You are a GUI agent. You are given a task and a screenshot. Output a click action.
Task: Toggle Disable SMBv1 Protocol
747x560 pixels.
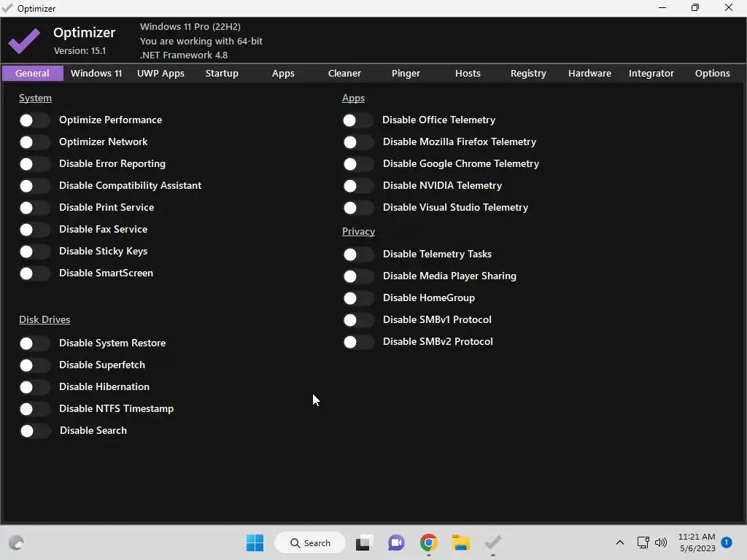pos(358,320)
